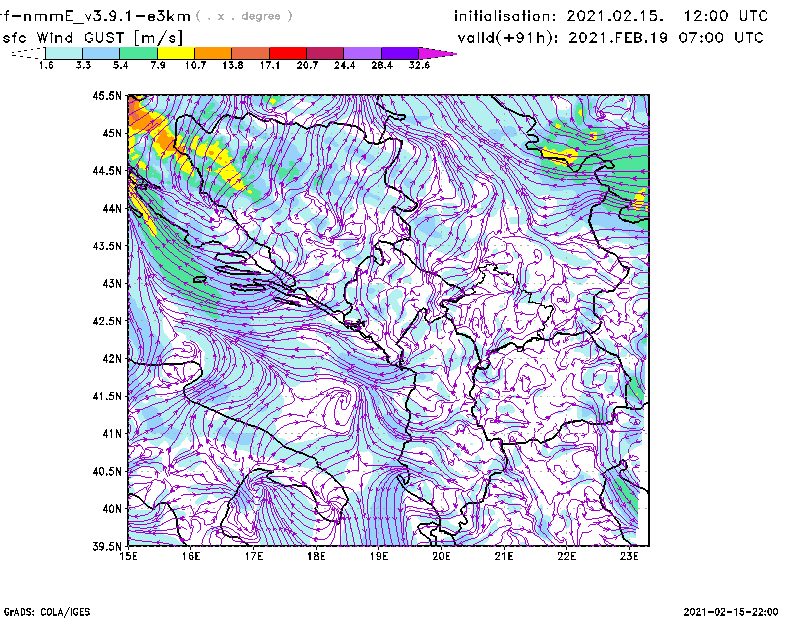Click the latitude label 45N

(x=112, y=133)
